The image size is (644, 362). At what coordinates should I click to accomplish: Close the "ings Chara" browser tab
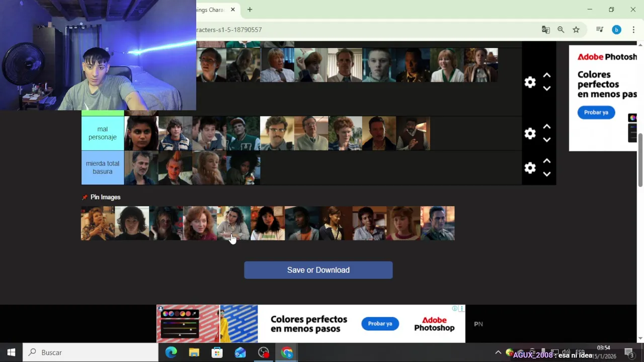[x=233, y=10]
